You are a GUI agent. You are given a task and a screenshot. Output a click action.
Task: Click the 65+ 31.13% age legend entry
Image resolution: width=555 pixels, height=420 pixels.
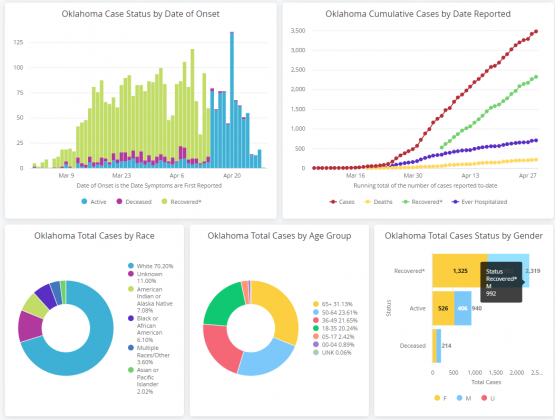point(333,304)
